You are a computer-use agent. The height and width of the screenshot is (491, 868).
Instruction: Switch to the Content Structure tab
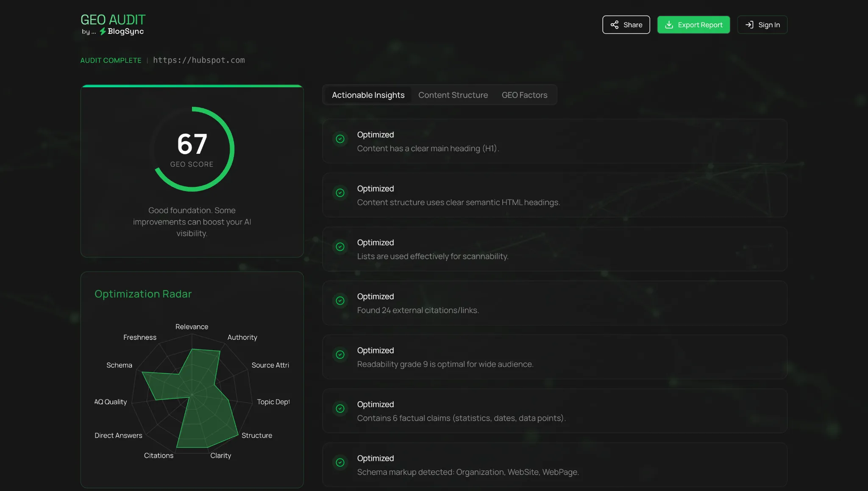453,95
